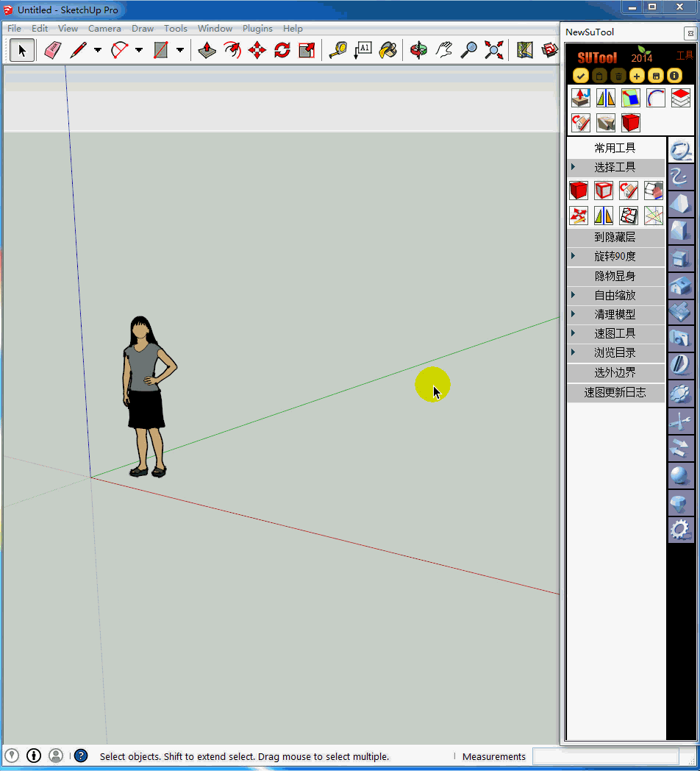
Task: Open 速图更新日志 entry
Action: pyautogui.click(x=616, y=392)
